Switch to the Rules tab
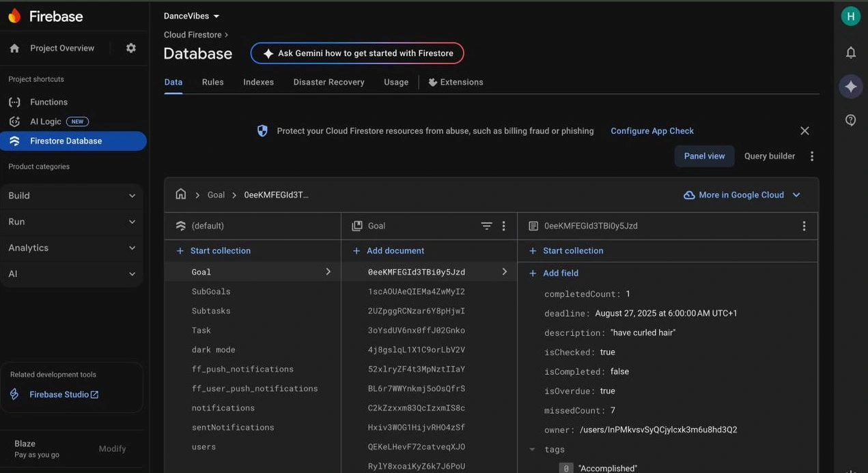The image size is (868, 473). (213, 82)
